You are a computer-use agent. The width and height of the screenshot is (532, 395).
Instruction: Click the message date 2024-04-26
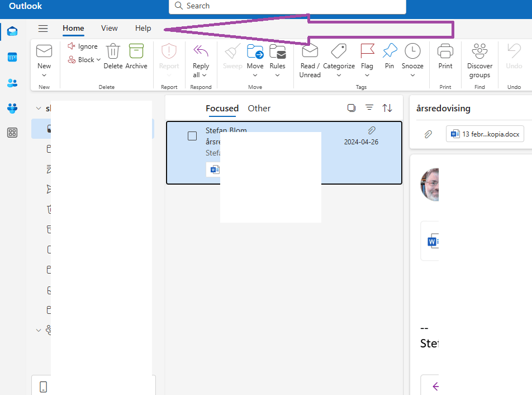coord(361,142)
